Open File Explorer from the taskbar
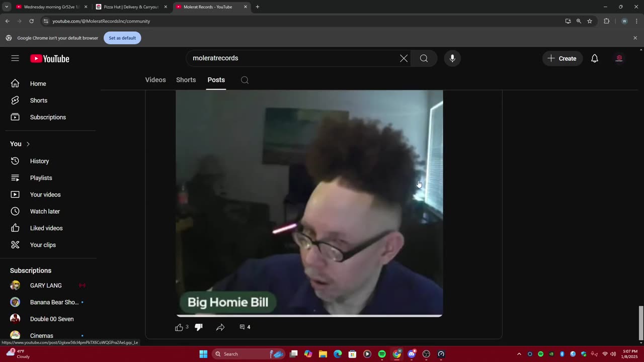The height and width of the screenshot is (362, 644). click(x=323, y=354)
